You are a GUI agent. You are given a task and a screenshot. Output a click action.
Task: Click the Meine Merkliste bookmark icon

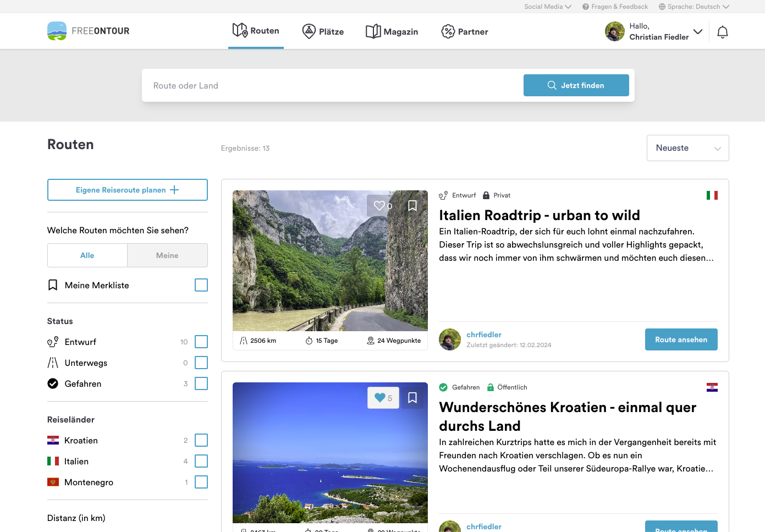53,285
